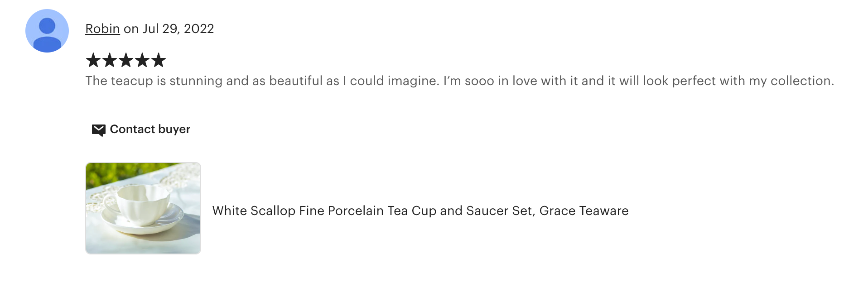Screen dimensions: 868x297
Task: Open the White Scallop Fine Porcelain listing title
Action: tap(420, 211)
